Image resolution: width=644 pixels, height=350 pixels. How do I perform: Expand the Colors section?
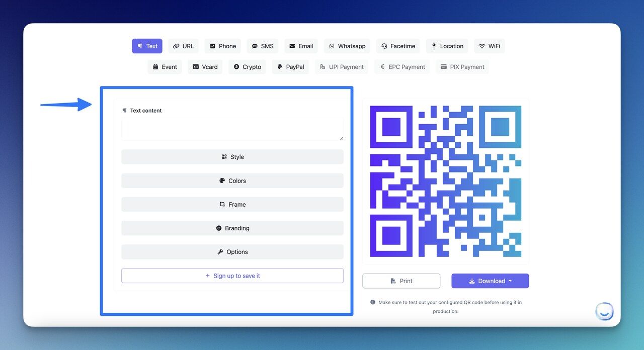click(x=232, y=181)
